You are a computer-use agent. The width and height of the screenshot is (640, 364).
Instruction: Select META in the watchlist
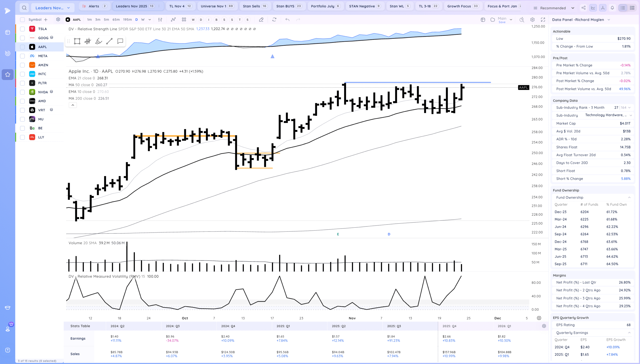click(x=43, y=56)
